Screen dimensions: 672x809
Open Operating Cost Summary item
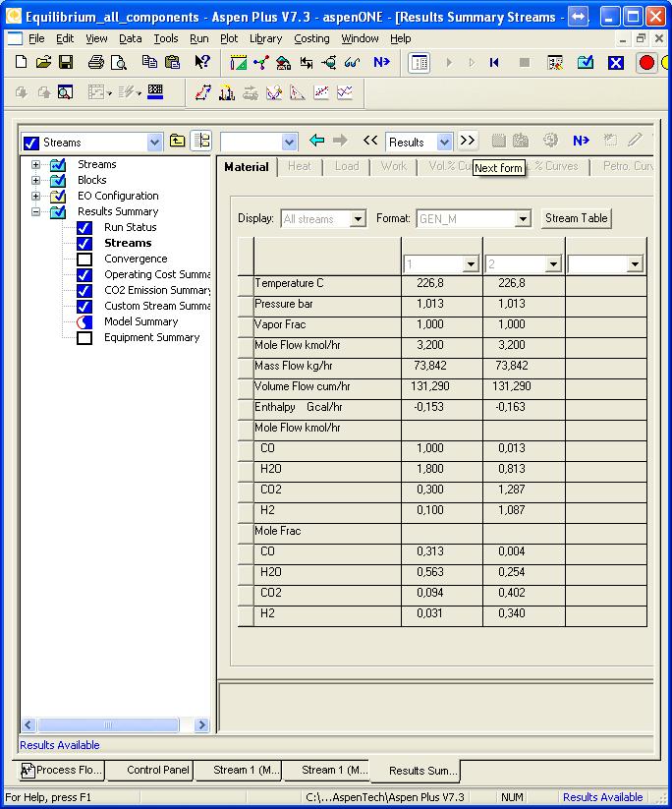point(157,274)
